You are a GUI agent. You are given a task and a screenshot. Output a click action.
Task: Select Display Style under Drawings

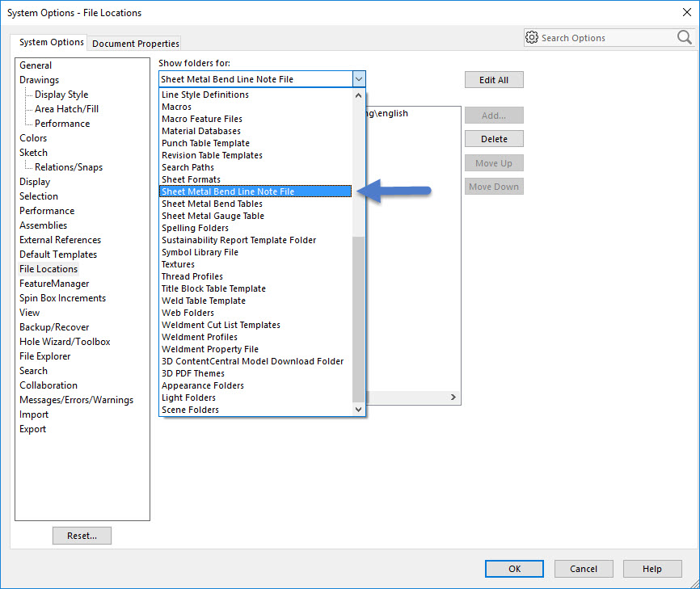click(61, 95)
